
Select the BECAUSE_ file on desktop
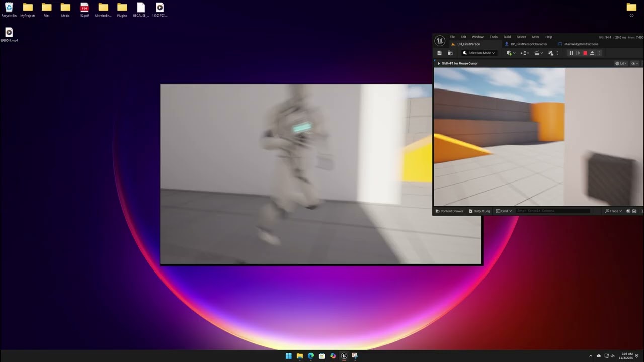pyautogui.click(x=141, y=10)
